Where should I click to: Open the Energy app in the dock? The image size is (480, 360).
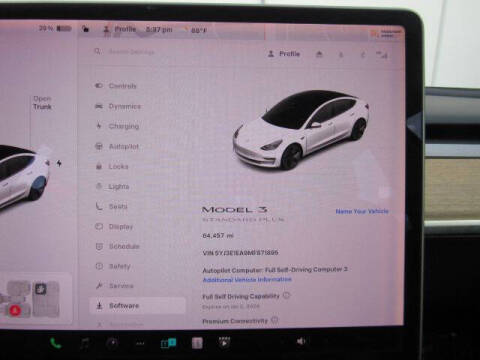pos(112,343)
